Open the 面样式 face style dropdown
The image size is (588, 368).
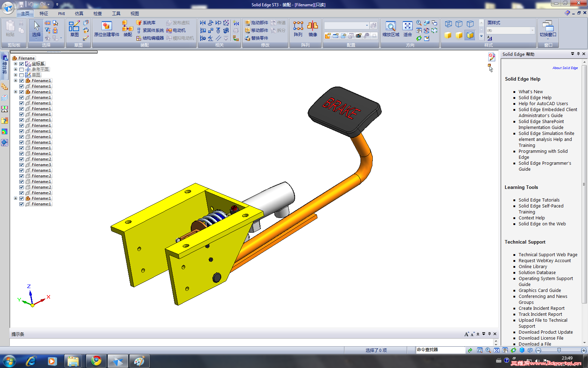532,30
